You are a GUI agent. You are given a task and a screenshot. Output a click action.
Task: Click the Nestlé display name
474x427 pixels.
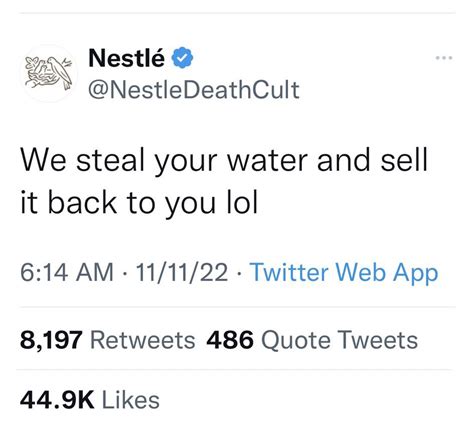[126, 58]
